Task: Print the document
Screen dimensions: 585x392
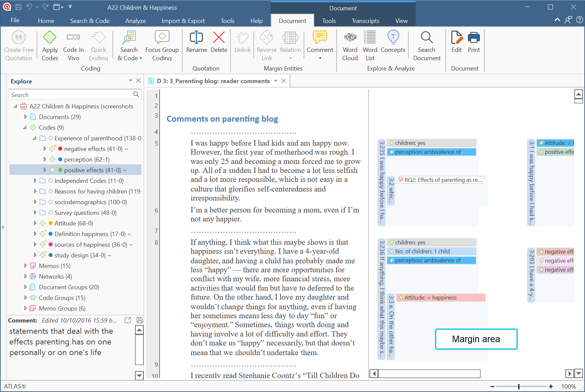Action: click(x=474, y=42)
